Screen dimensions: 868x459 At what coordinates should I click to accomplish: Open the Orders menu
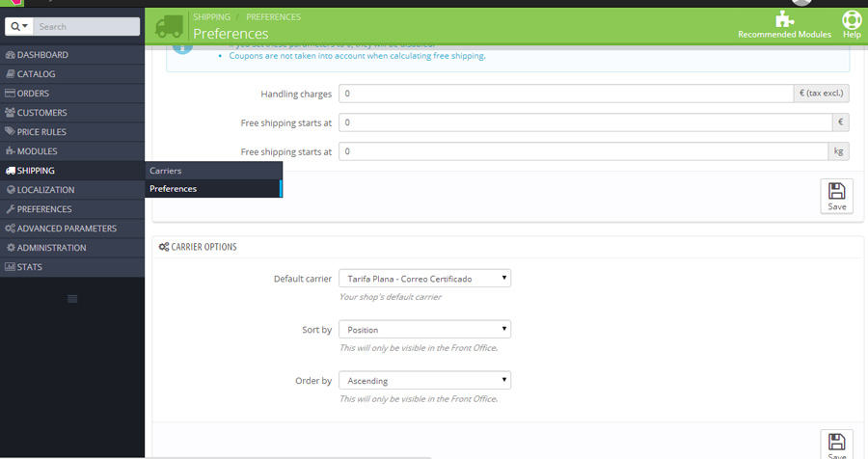pyautogui.click(x=72, y=94)
